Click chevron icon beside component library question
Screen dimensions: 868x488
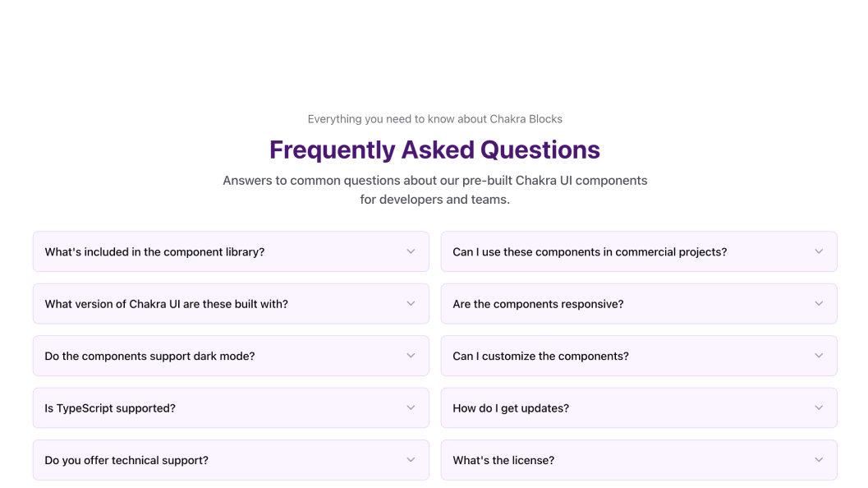point(411,251)
